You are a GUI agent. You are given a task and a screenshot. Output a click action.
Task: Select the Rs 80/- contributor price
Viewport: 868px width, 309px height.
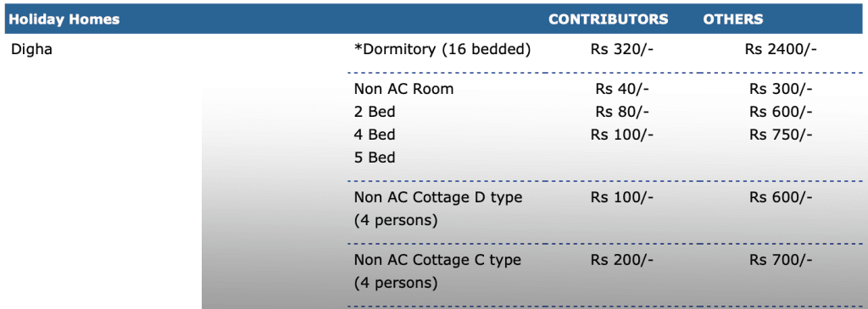tap(622, 112)
